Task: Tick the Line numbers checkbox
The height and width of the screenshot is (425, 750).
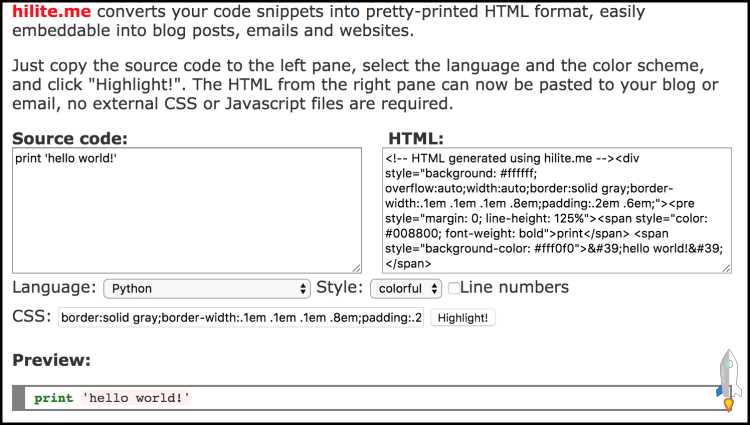Action: pyautogui.click(x=454, y=288)
